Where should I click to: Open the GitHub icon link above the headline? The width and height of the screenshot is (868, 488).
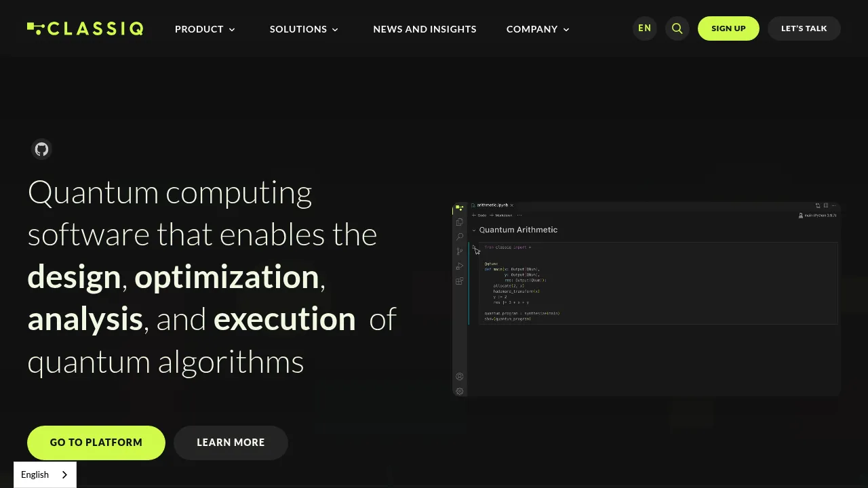[x=42, y=149]
